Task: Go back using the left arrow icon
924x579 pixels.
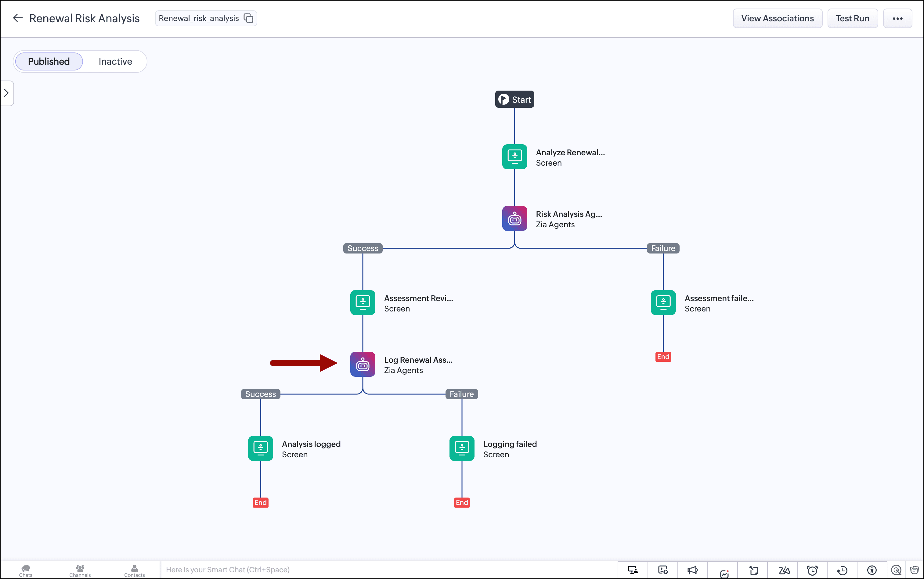Action: point(18,18)
